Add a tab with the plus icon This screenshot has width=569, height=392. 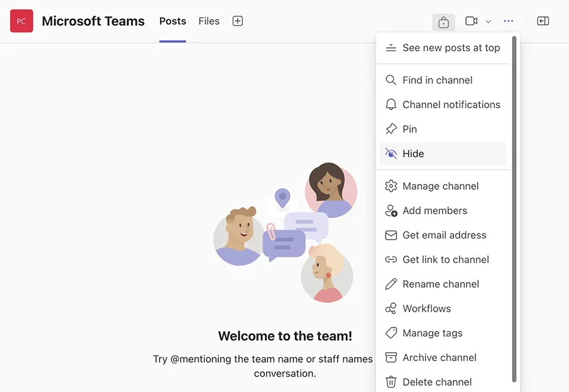coord(238,21)
